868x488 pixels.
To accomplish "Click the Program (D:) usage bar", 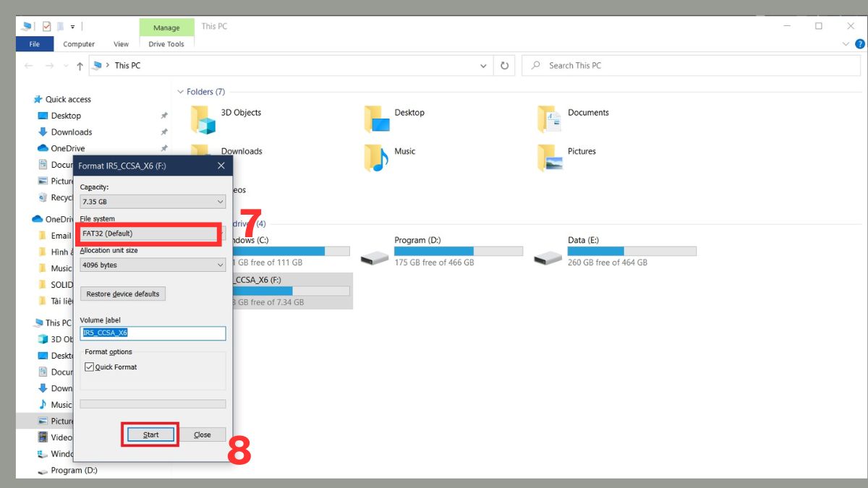I will (459, 251).
